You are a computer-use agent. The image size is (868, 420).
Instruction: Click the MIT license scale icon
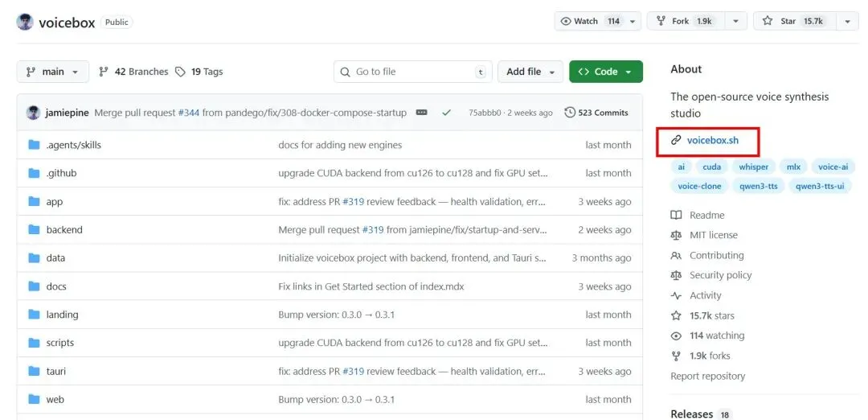coord(676,236)
